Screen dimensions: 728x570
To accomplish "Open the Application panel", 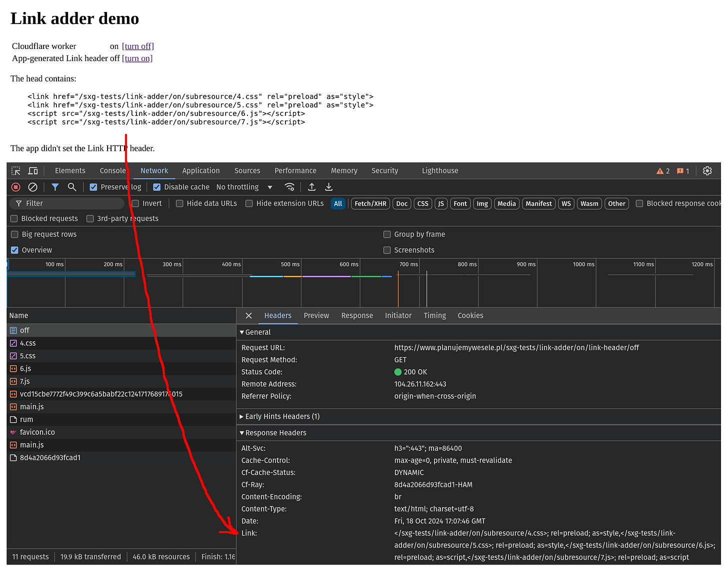I will (x=201, y=171).
